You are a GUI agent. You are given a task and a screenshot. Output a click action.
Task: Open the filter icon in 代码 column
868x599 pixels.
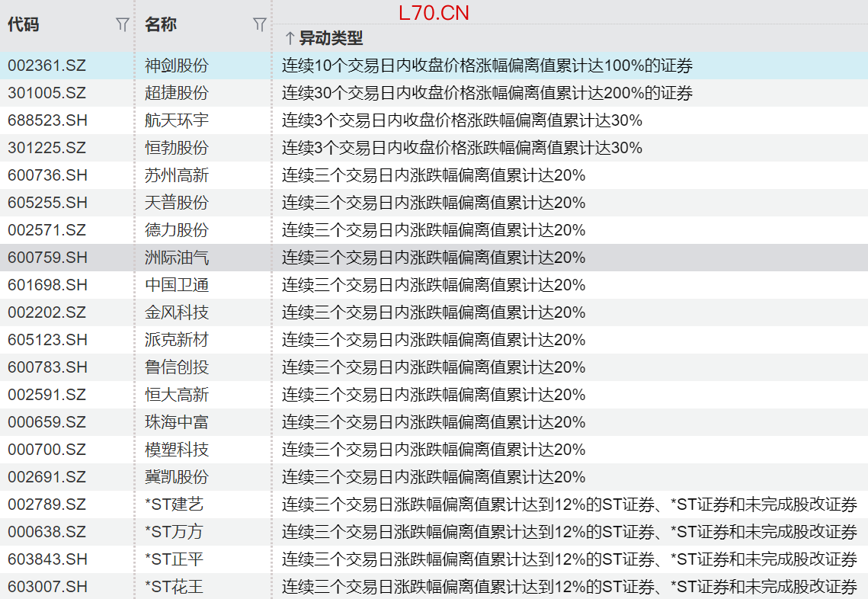(122, 25)
